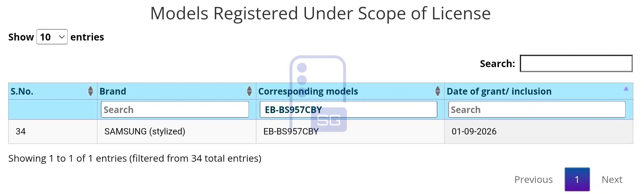Viewport: 644px width, 194px height.
Task: Sort by S.No. using sort arrows icon
Action: (x=90, y=91)
